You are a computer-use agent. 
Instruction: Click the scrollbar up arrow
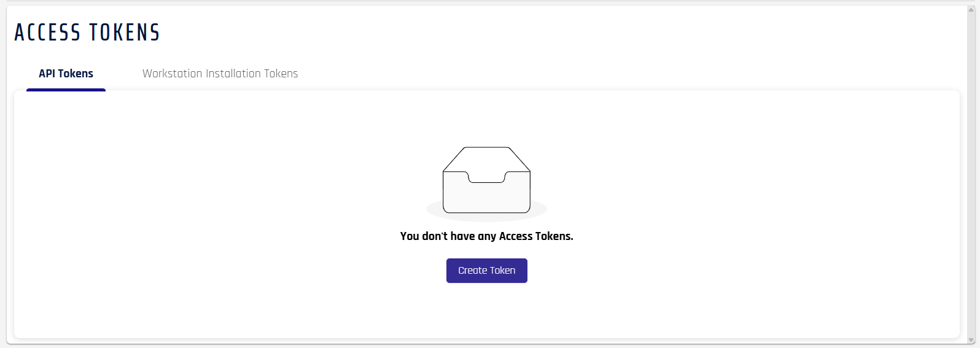(971, 10)
